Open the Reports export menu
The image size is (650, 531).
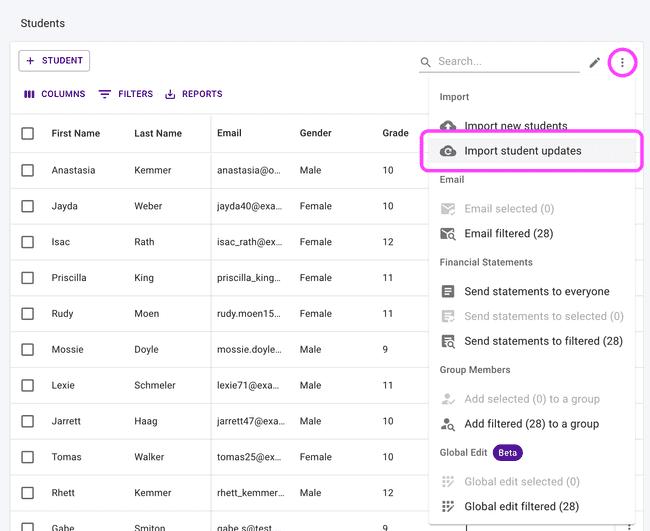pos(193,94)
